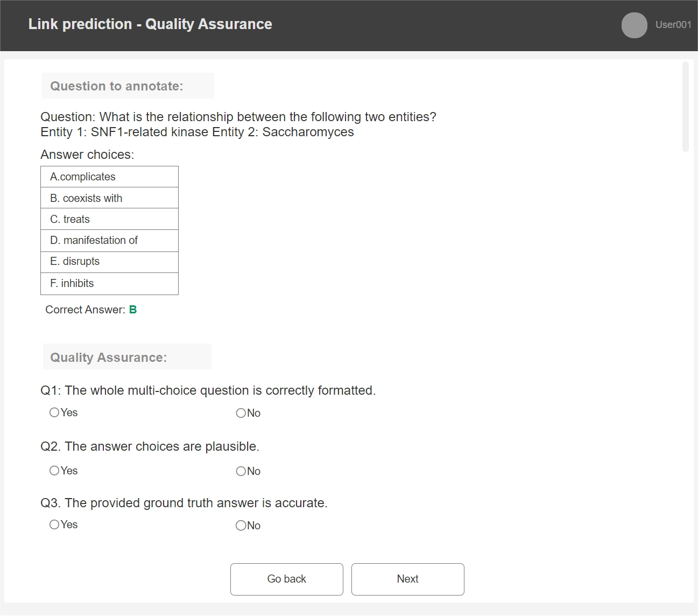Click answer choice D. manifestation of
This screenshot has height=616, width=698.
[109, 240]
